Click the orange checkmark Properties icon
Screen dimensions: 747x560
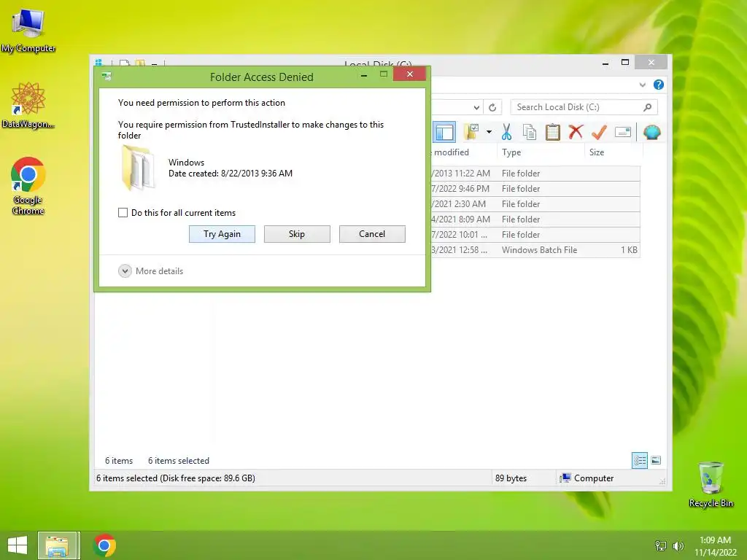pyautogui.click(x=599, y=132)
